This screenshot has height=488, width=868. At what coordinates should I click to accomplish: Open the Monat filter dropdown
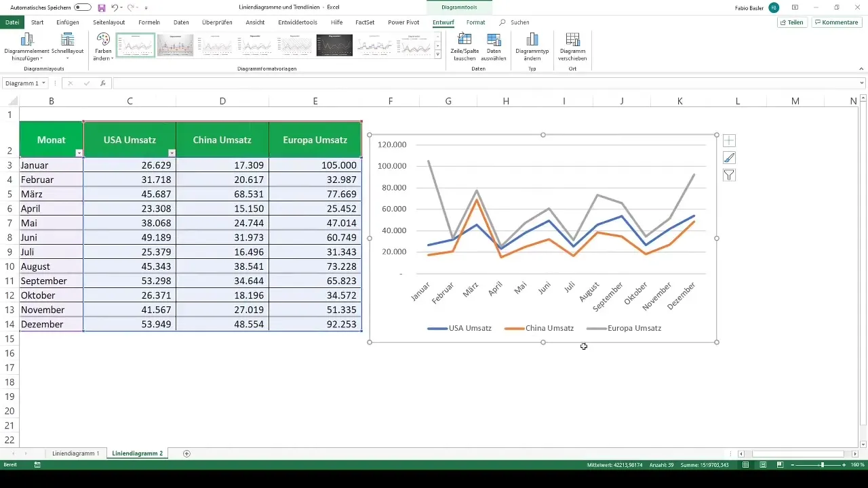[x=79, y=153]
